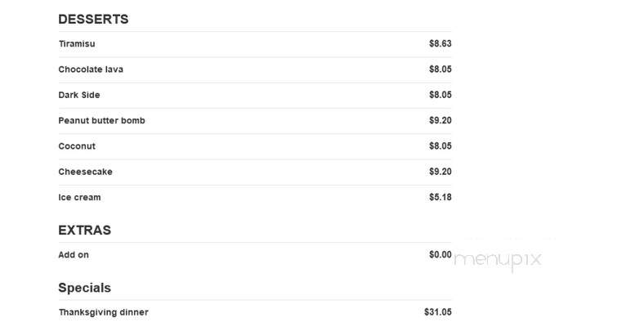Select the Coconut dessert row
The height and width of the screenshot is (327, 644).
pyautogui.click(x=255, y=146)
